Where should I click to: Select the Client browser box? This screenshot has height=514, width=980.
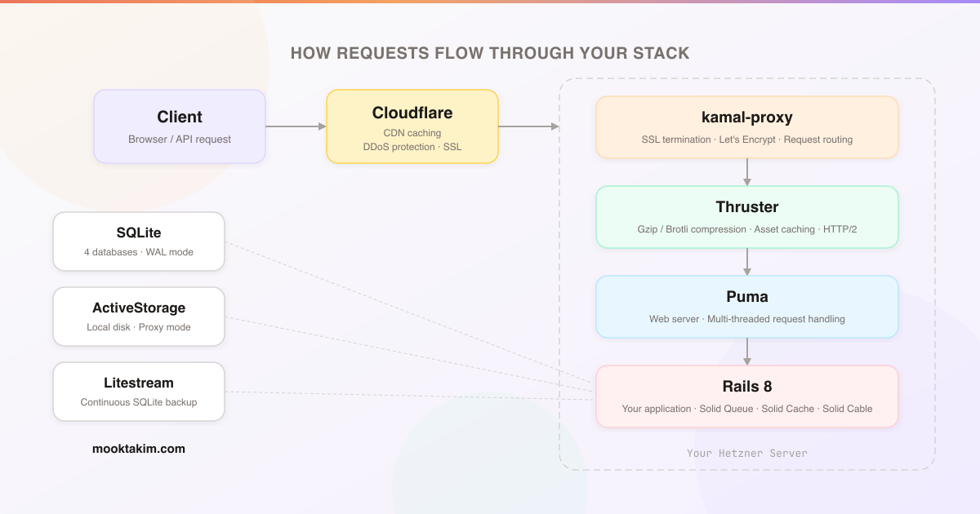[179, 126]
